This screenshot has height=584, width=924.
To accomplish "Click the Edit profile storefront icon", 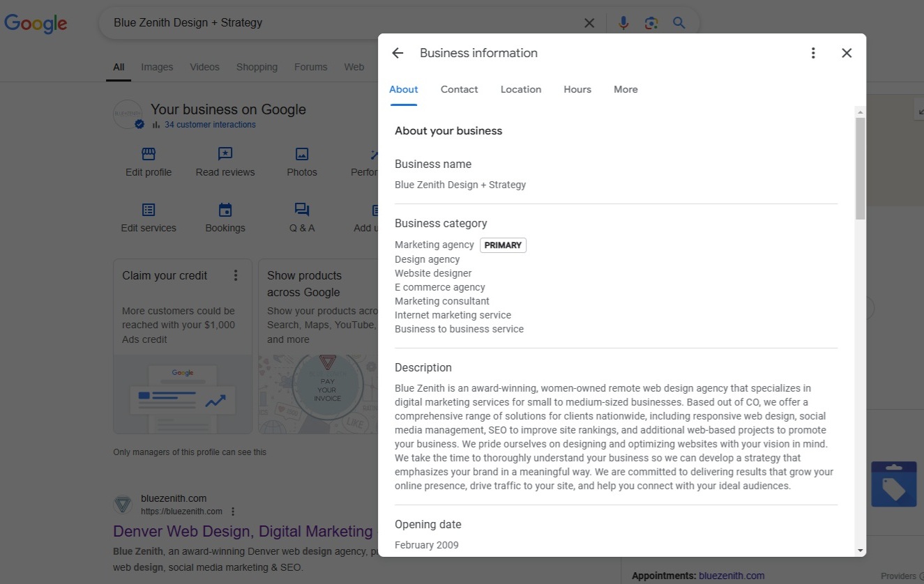I will pos(149,154).
